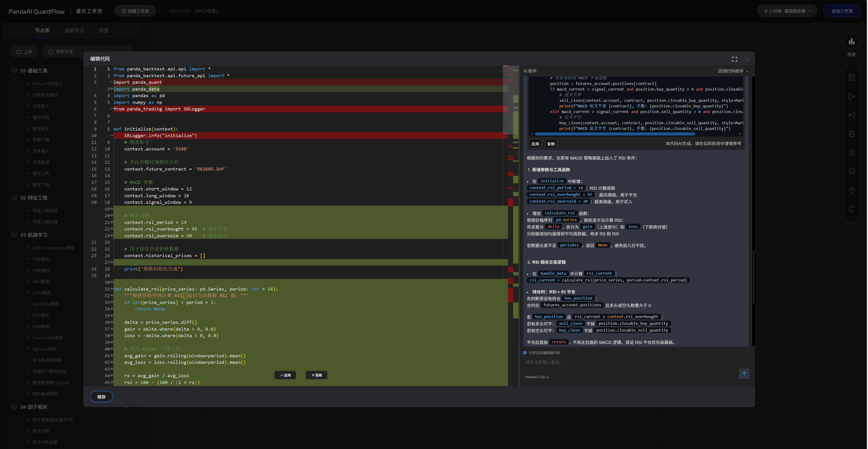Click the save floppy-disk icon in right toolbar
868x449 pixels.
(x=851, y=77)
